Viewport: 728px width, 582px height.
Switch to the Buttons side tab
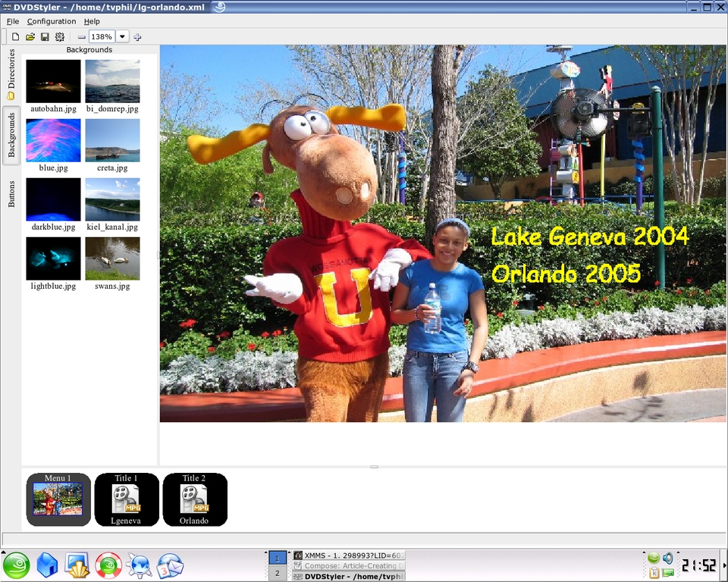tap(11, 194)
